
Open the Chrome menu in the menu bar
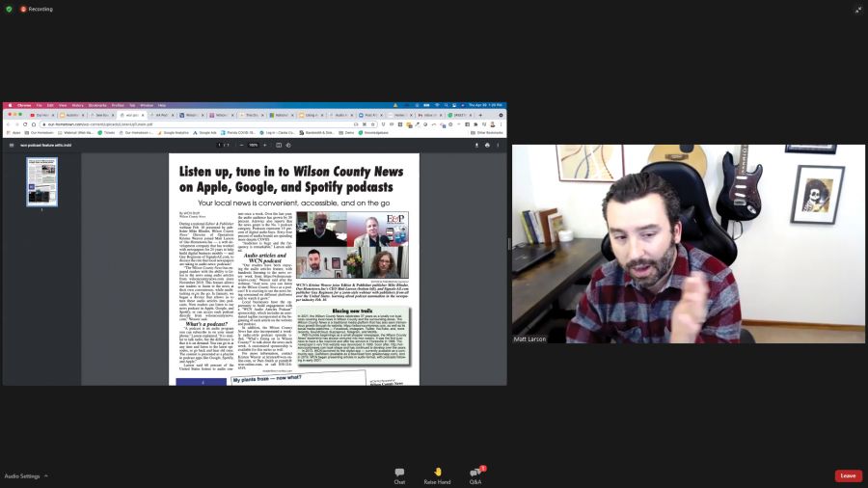pos(24,105)
